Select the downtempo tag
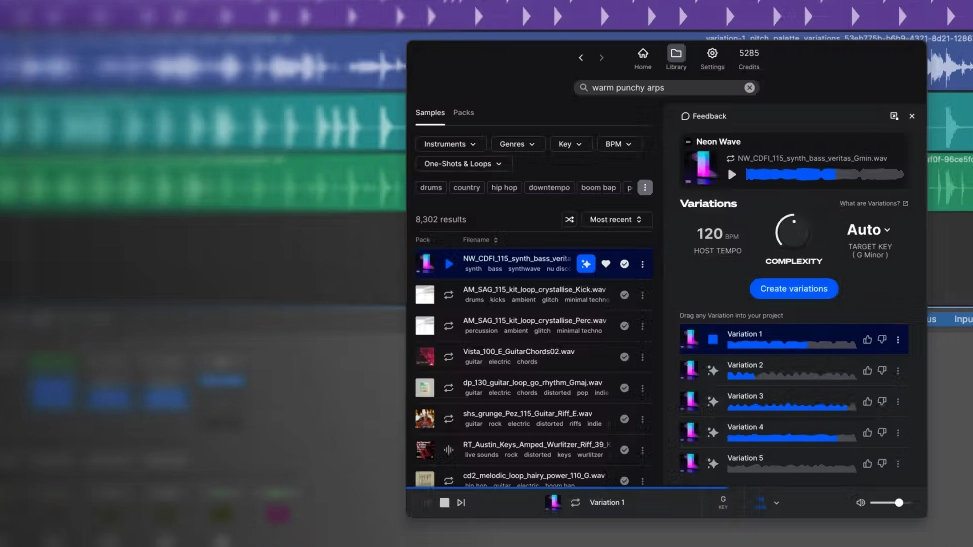This screenshot has height=547, width=973. click(549, 188)
